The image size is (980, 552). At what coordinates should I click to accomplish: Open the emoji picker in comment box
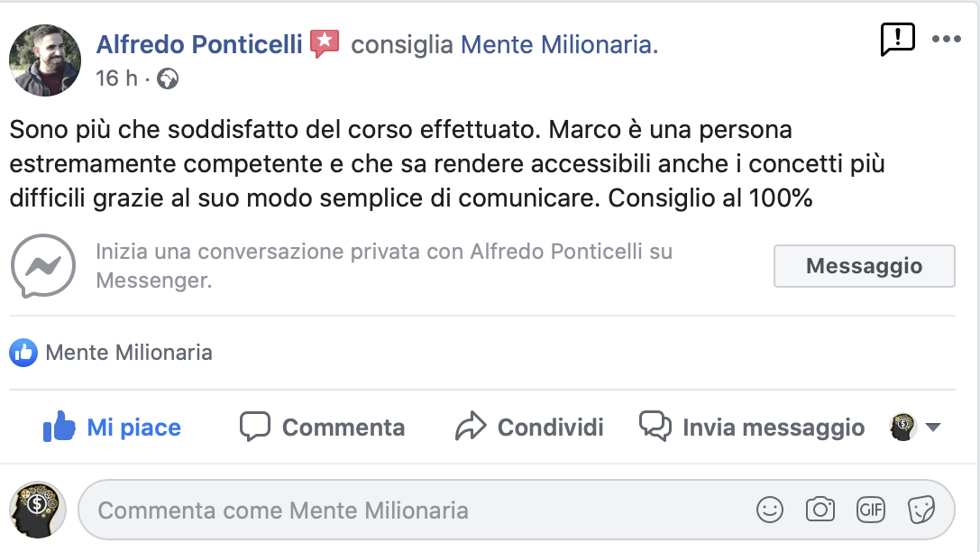[x=769, y=511]
